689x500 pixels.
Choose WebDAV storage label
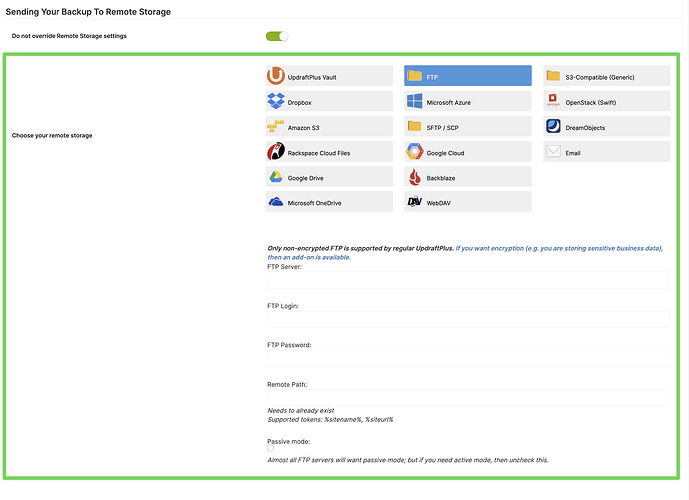(439, 203)
